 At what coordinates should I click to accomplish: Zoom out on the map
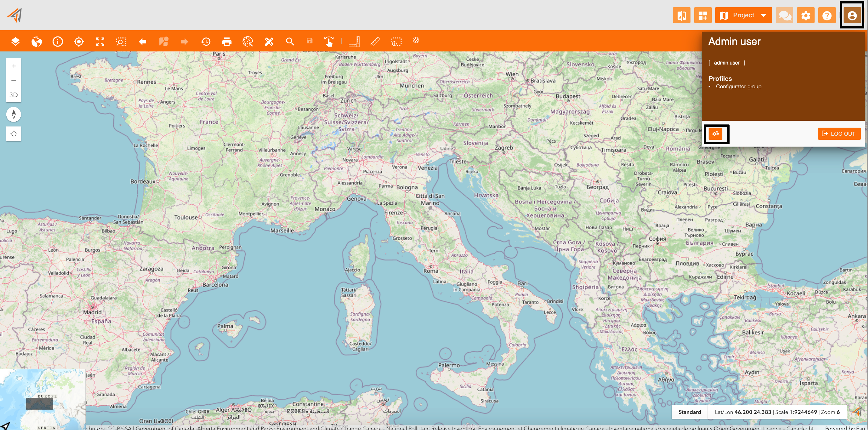point(14,80)
